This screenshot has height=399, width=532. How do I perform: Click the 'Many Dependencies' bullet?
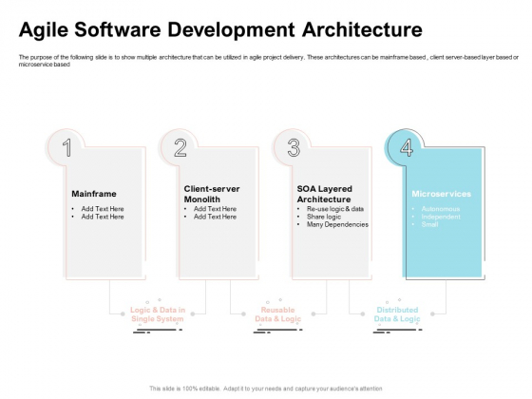pos(337,224)
